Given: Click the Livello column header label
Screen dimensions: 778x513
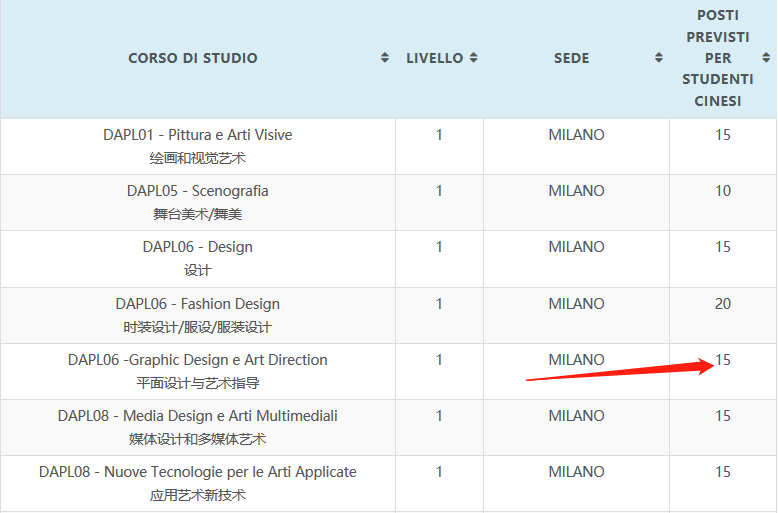Looking at the screenshot, I should pos(434,58).
